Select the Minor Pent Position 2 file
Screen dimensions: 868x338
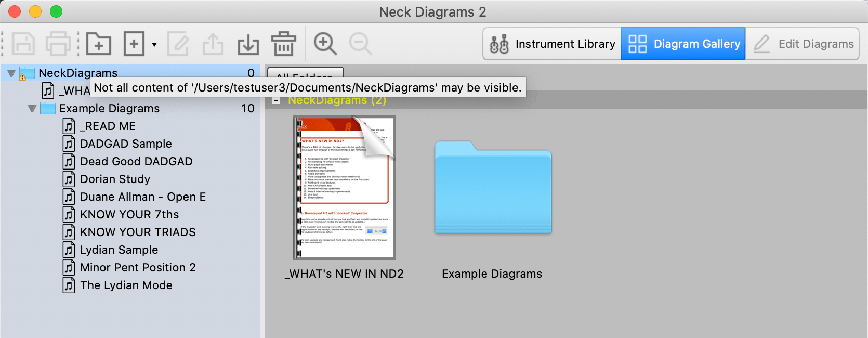[x=130, y=267]
